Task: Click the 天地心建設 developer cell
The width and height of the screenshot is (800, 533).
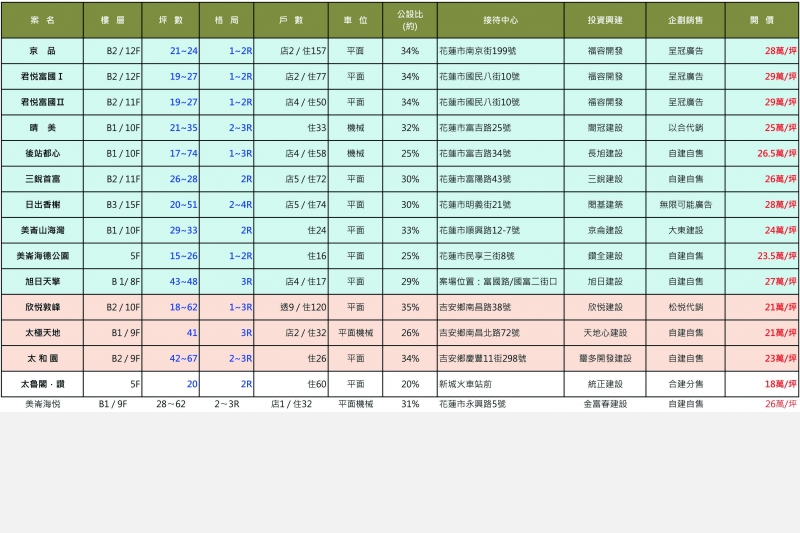Action: click(605, 333)
